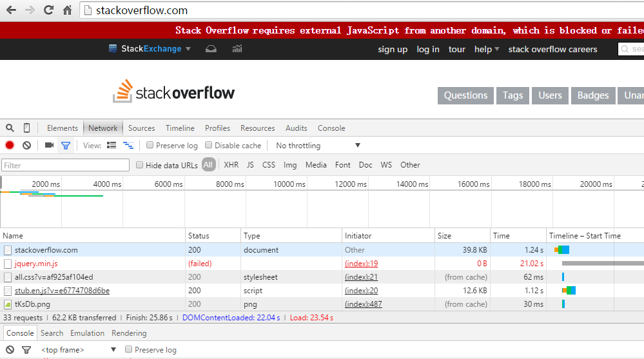This screenshot has height=359, width=644.
Task: Filter requests by Doc
Action: tap(365, 165)
